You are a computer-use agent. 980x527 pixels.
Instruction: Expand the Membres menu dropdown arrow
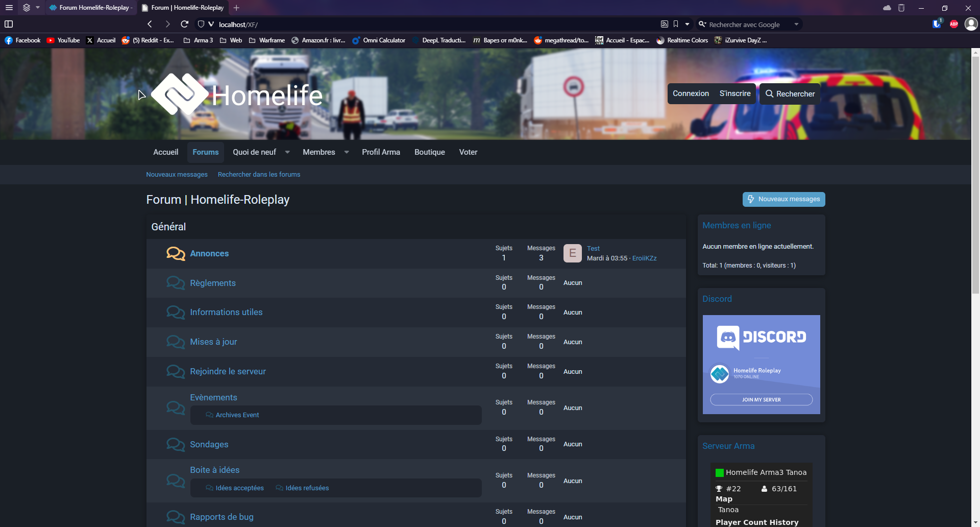click(x=347, y=152)
